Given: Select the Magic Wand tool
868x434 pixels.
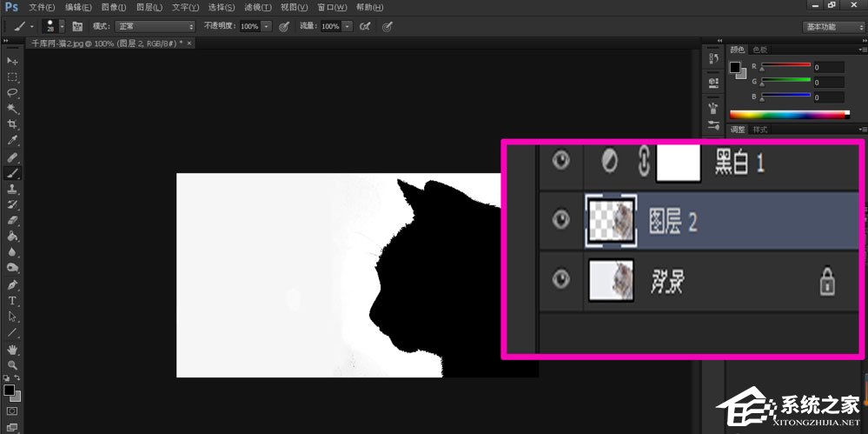Looking at the screenshot, I should (12, 109).
